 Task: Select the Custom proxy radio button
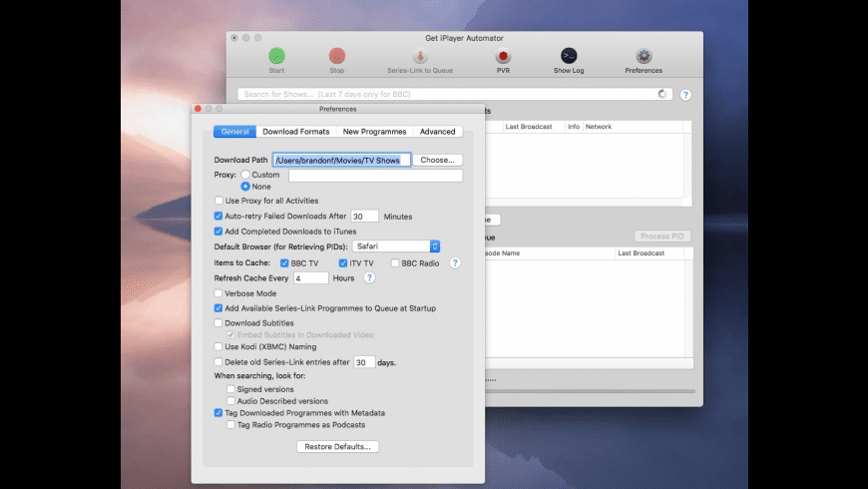click(245, 175)
